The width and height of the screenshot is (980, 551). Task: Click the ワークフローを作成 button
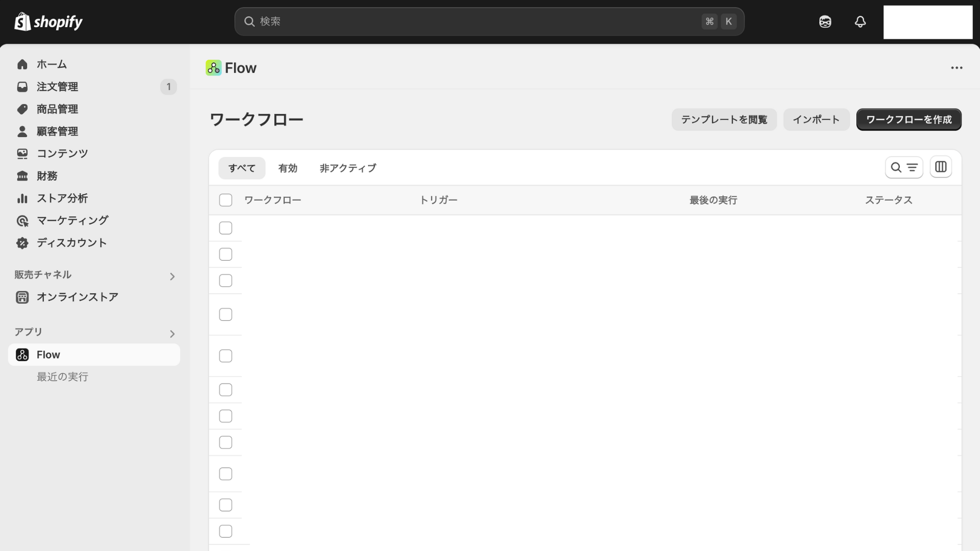(x=909, y=119)
